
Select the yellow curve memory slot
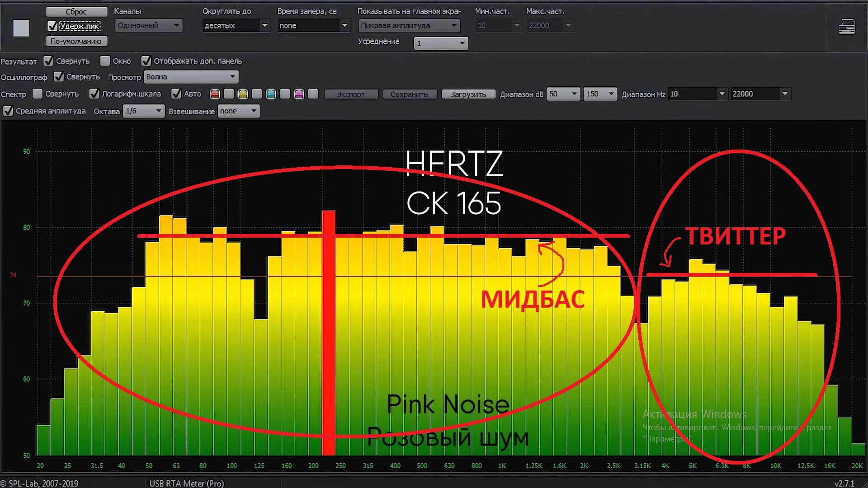point(243,94)
